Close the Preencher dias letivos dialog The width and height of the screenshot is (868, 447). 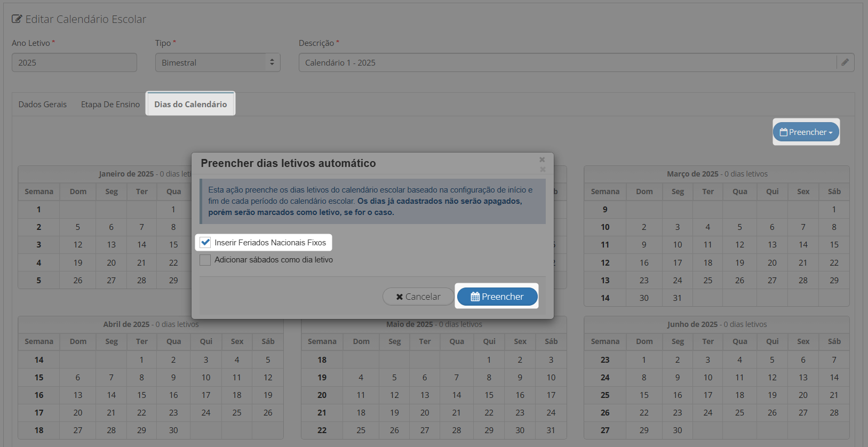click(x=542, y=160)
